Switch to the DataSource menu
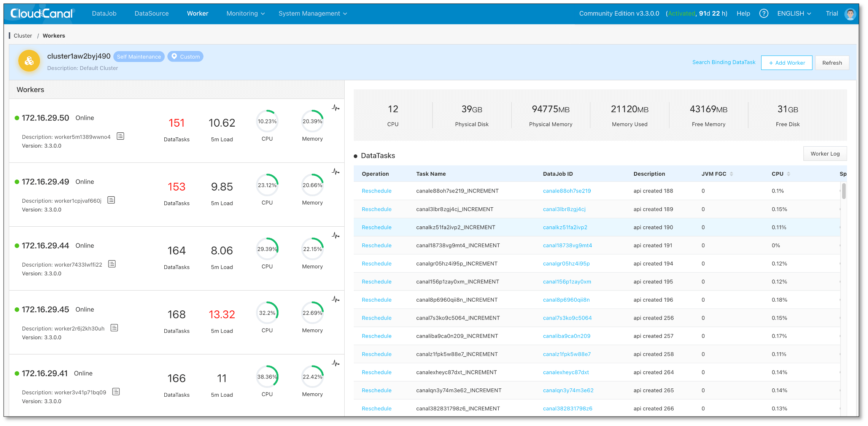The height and width of the screenshot is (426, 868). pos(151,14)
